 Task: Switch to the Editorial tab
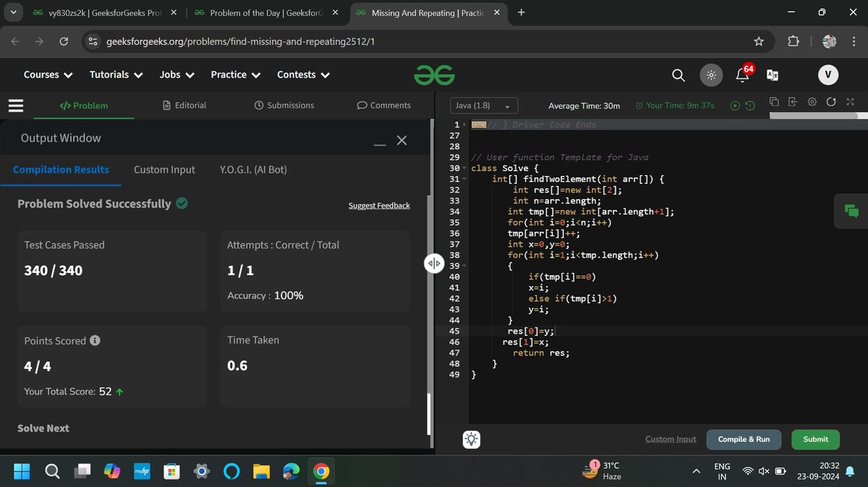click(184, 106)
